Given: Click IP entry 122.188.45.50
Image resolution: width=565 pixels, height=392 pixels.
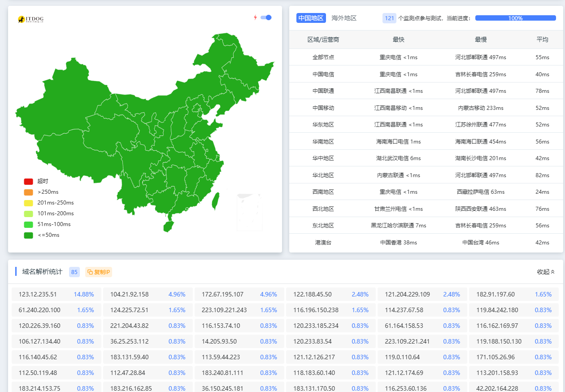Looking at the screenshot, I should (313, 294).
